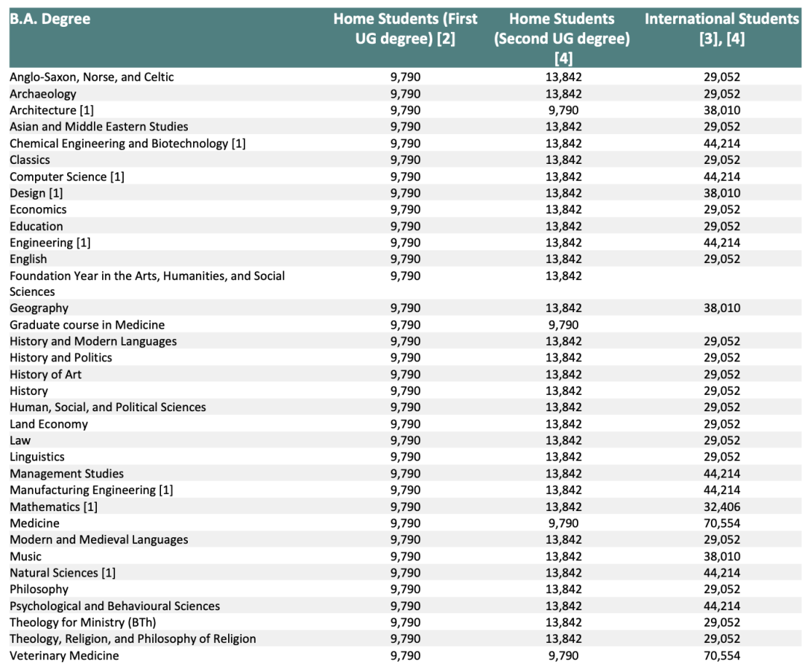
Task: Click the Anglo-Saxon, Norse, and Celtic row
Action: (x=405, y=77)
